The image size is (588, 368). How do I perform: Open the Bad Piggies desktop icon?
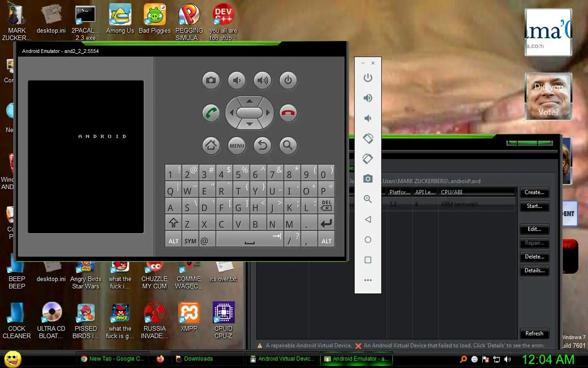(x=155, y=19)
